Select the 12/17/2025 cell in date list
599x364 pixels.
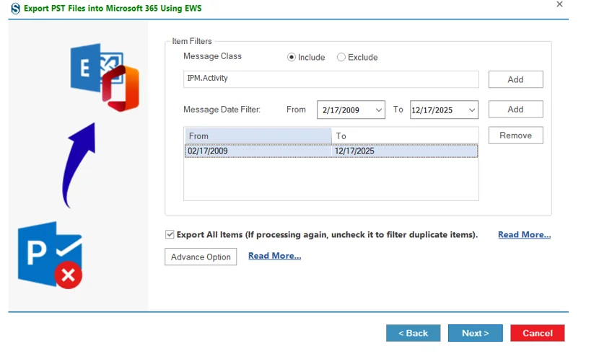pyautogui.click(x=405, y=151)
